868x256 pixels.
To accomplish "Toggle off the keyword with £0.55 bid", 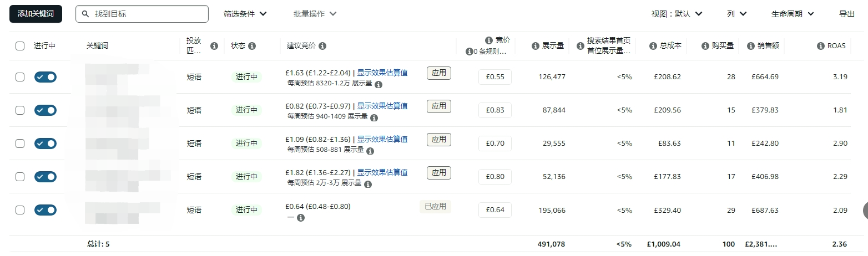I will tap(46, 77).
